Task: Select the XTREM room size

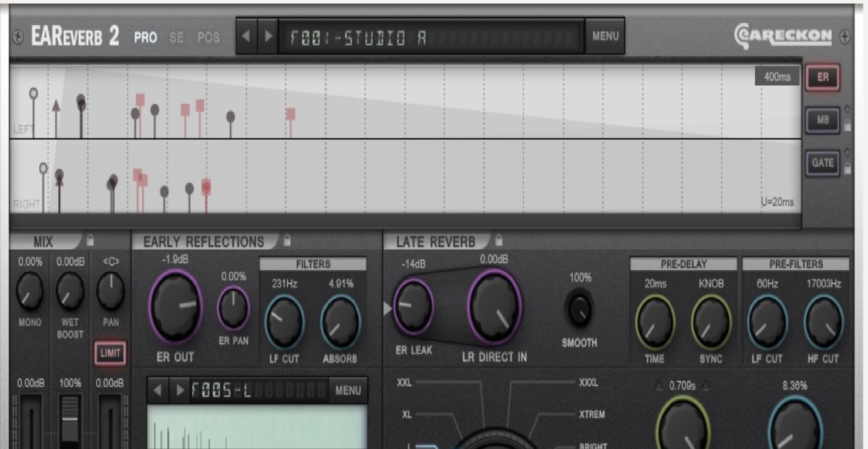Action: coord(592,414)
